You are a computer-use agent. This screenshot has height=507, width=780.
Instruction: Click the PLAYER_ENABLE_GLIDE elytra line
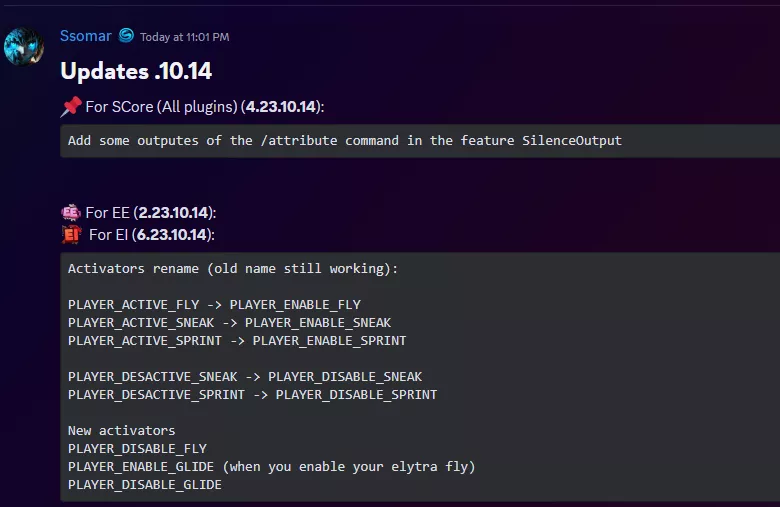[x=271, y=466]
